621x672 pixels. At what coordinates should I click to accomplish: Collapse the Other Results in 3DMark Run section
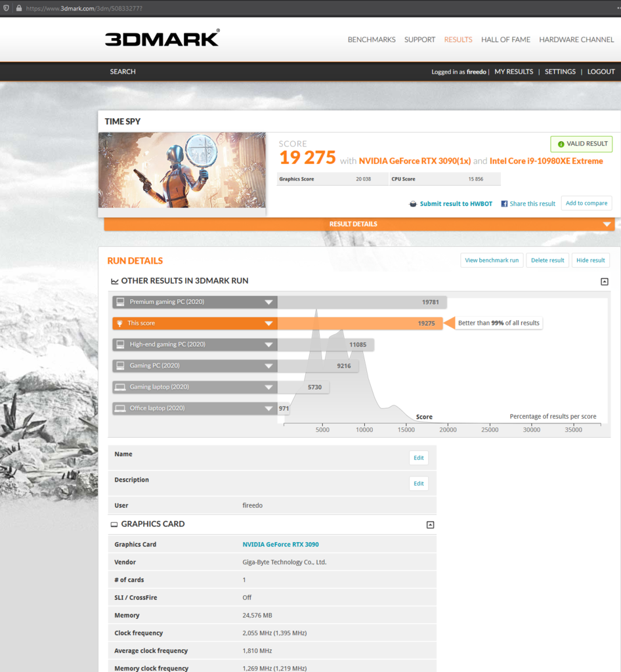coord(605,282)
